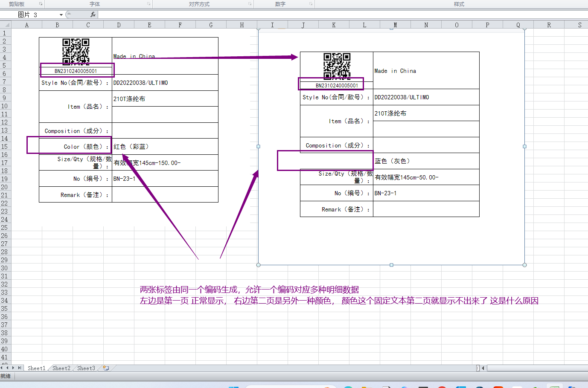Select column D header
588x388 pixels.
click(x=119, y=25)
